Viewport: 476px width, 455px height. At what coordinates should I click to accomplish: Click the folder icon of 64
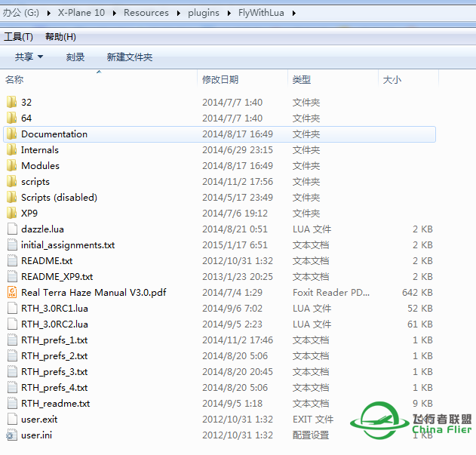tap(12, 118)
